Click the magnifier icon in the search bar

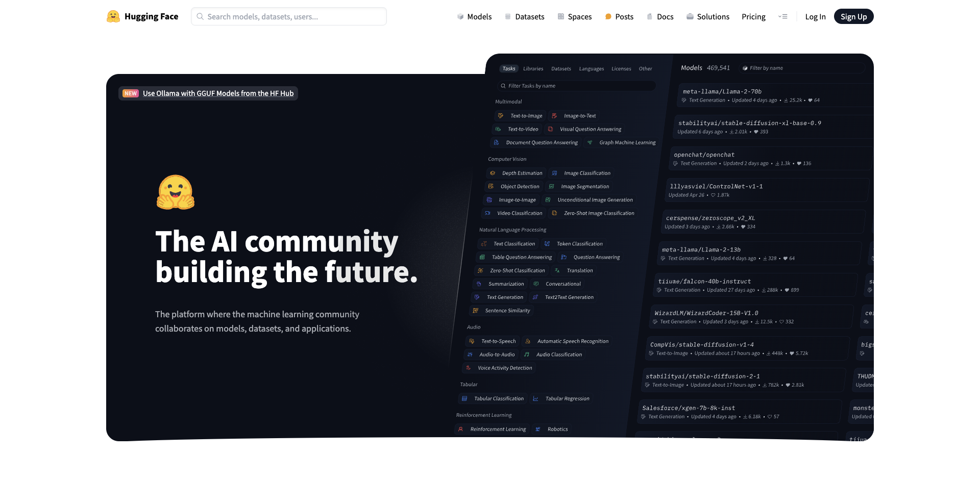tap(200, 16)
